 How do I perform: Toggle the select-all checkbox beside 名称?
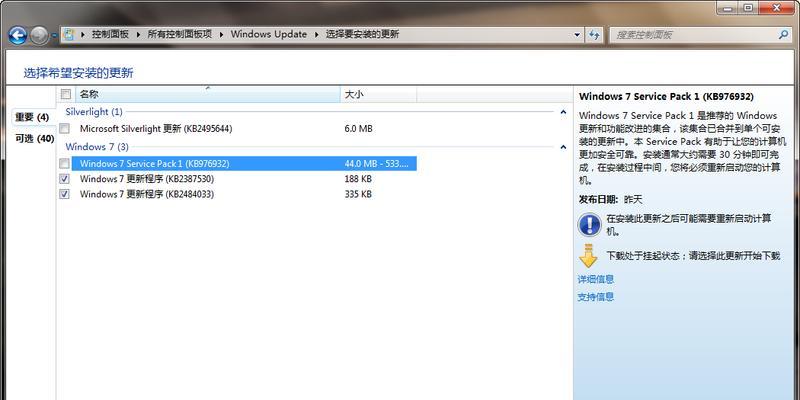(x=65, y=94)
